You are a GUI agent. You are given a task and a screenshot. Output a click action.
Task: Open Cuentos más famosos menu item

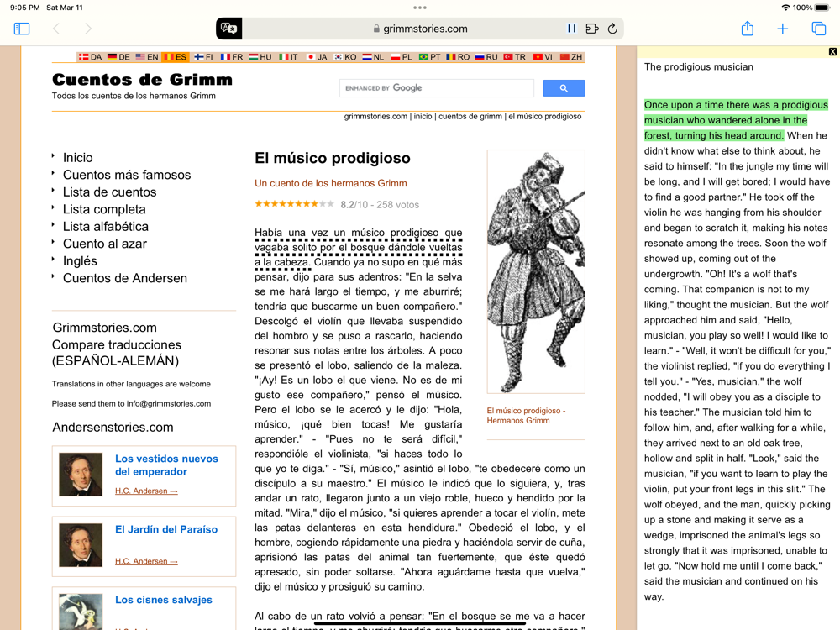tap(127, 175)
